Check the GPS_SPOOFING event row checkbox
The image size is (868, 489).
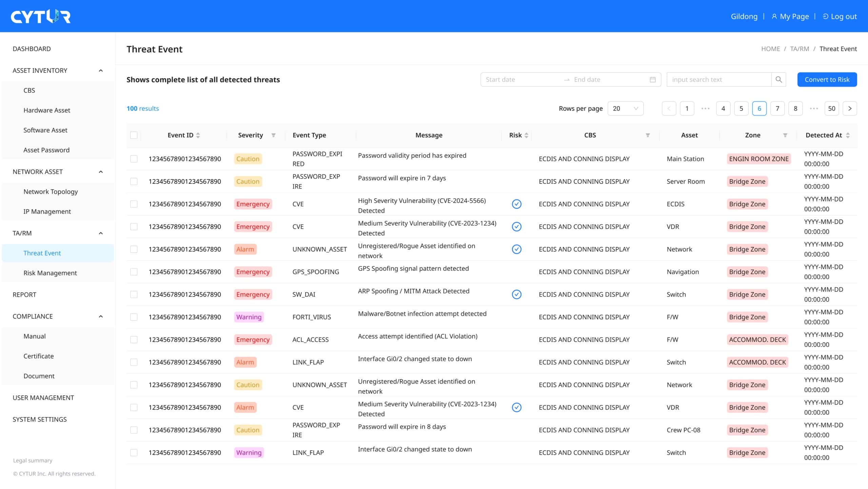134,272
